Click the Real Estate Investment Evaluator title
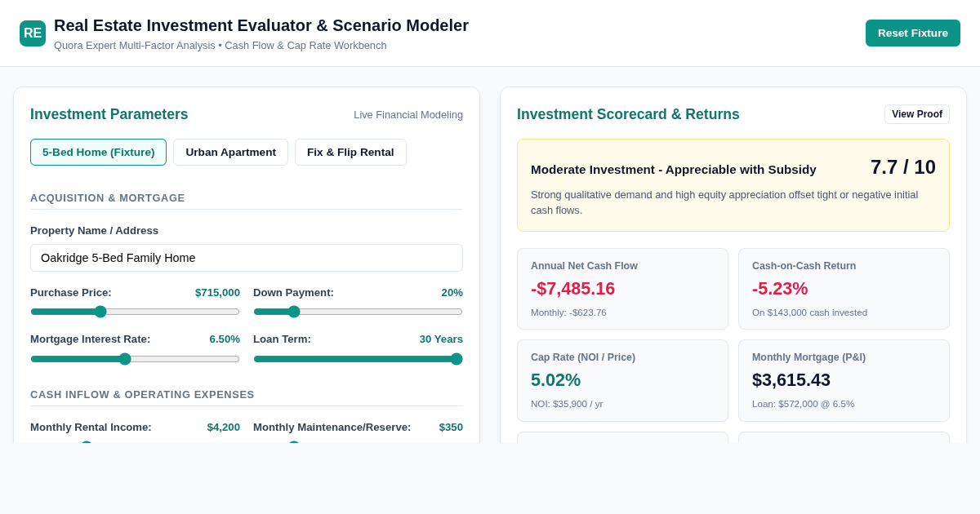This screenshot has height=514, width=980. tap(261, 25)
